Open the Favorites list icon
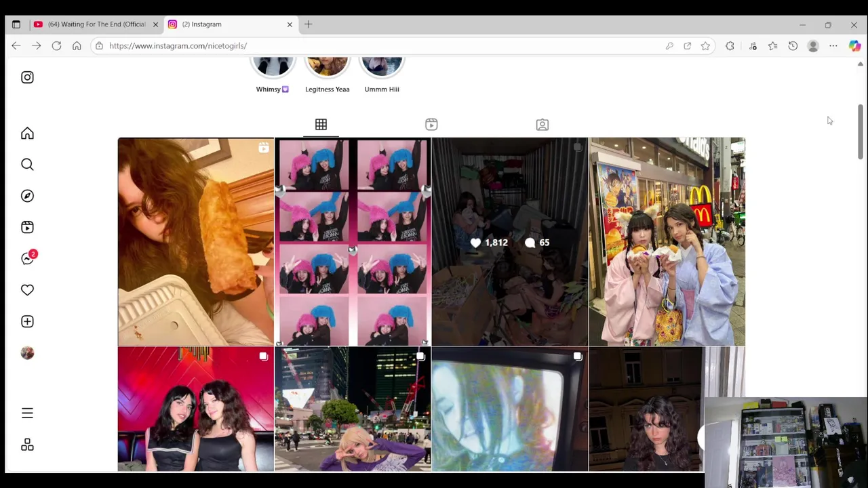This screenshot has width=868, height=488. tap(772, 46)
